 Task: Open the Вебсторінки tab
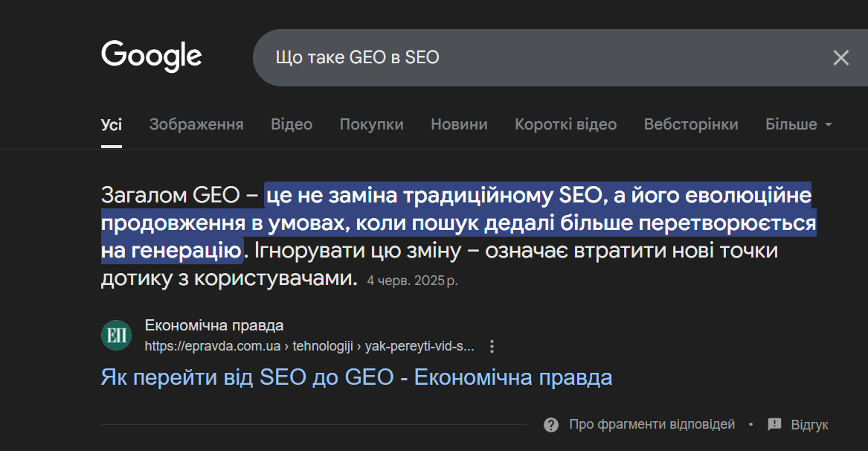(691, 124)
